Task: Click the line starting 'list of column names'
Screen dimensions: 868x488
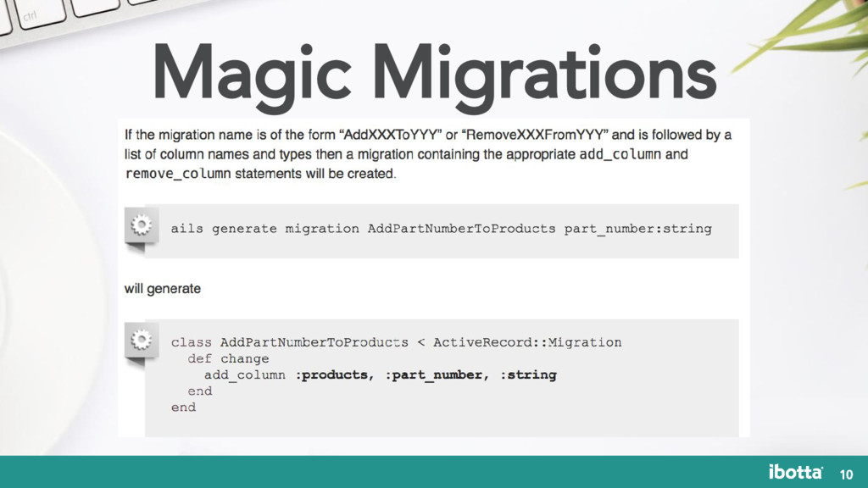Action: 406,154
